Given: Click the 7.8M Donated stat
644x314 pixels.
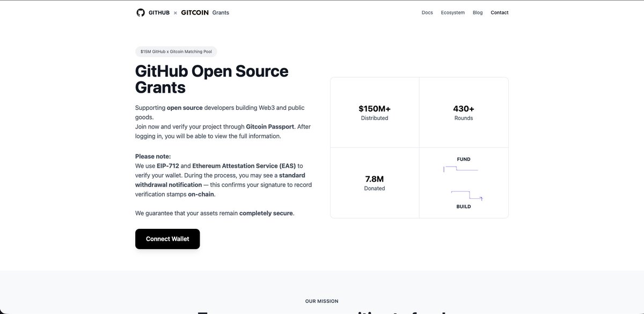Looking at the screenshot, I should coord(375,183).
